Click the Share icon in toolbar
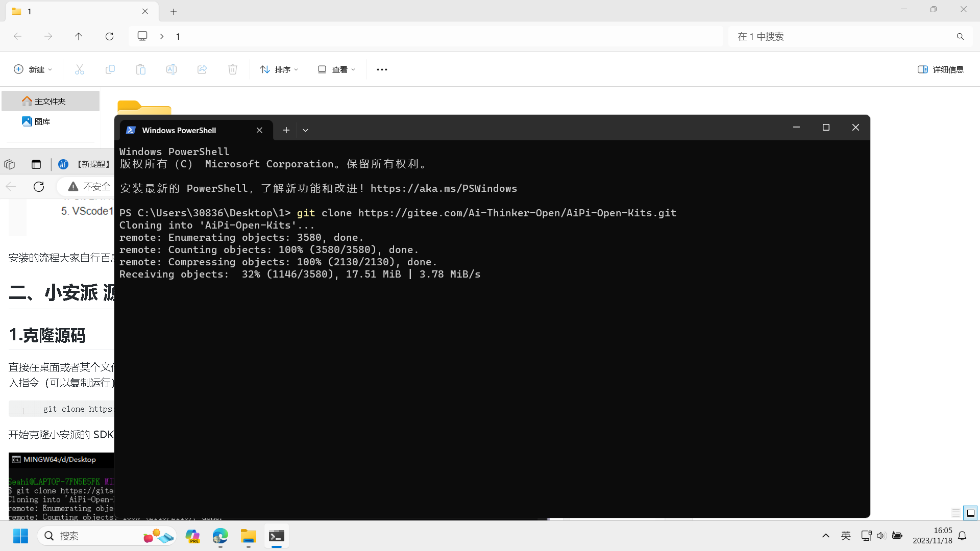This screenshot has width=980, height=551. tap(202, 69)
